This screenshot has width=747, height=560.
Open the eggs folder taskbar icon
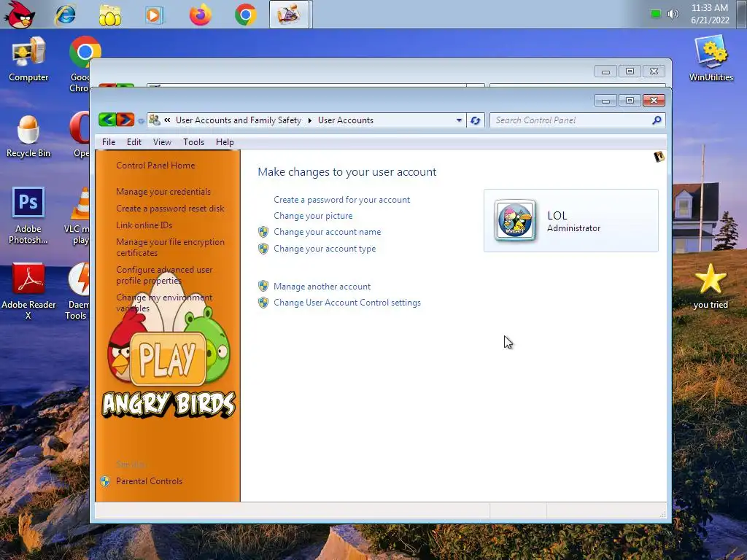tap(110, 15)
